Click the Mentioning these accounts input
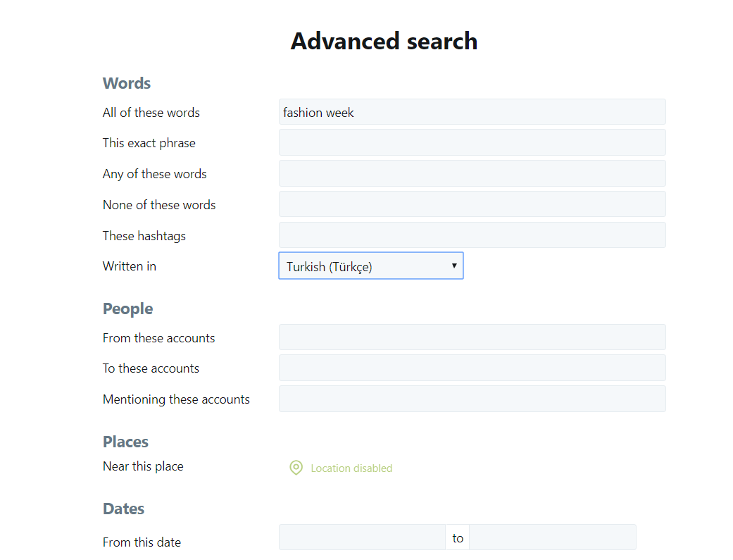Viewport: 733px width, 560px height. point(472,399)
